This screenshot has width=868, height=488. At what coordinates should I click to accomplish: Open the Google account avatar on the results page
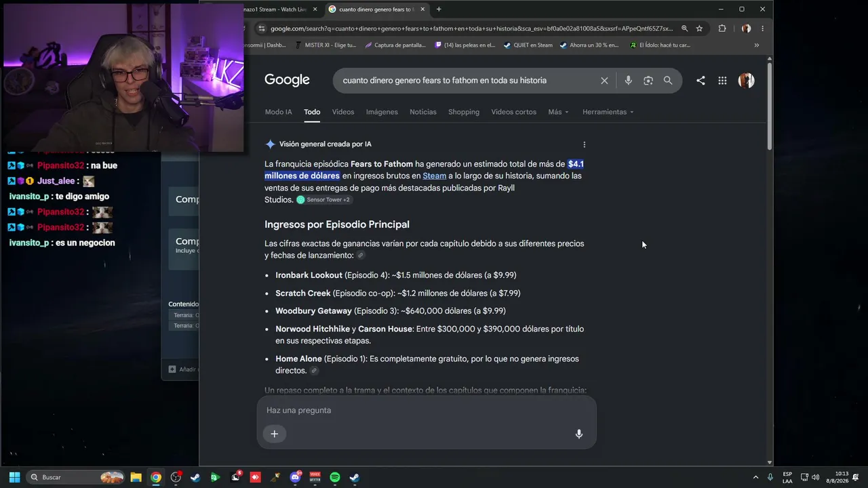(x=746, y=81)
